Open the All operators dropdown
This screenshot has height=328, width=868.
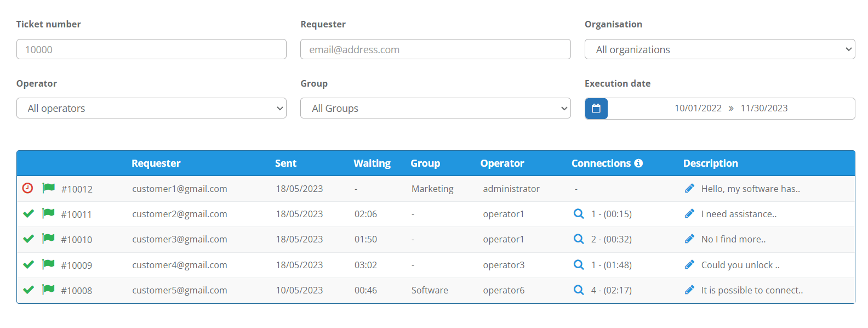click(x=151, y=108)
